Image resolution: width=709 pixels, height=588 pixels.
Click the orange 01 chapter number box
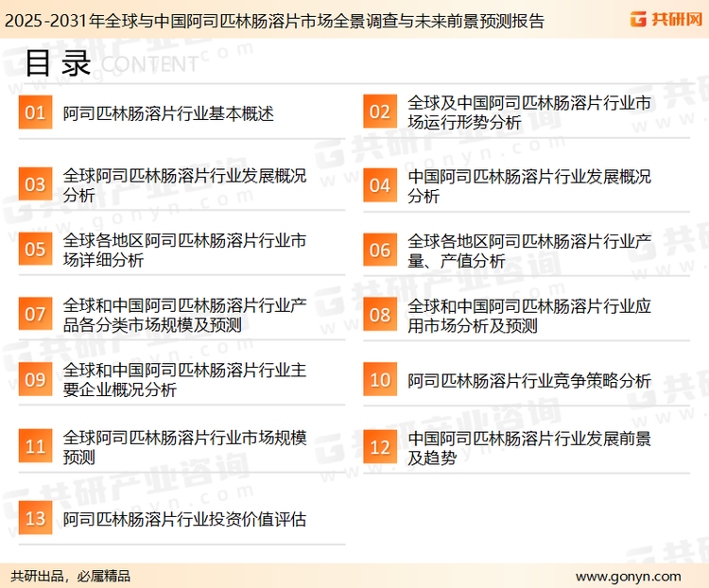(35, 112)
